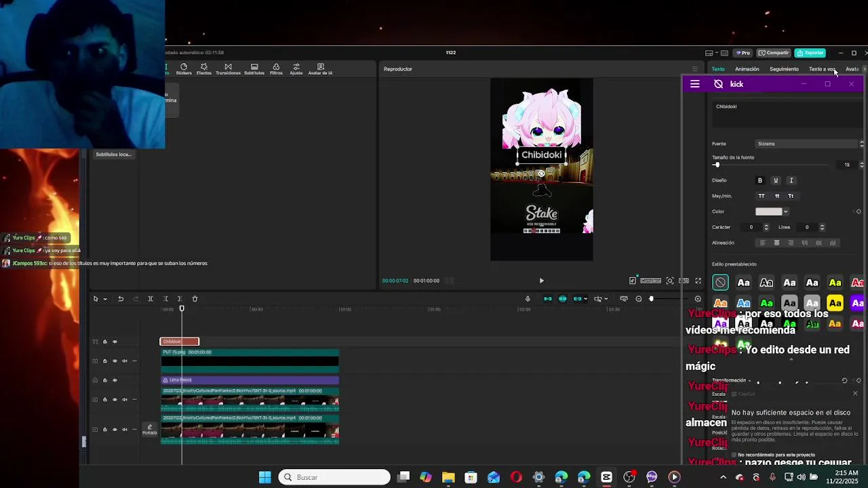
Task: Close the disk space warning popup
Action: 855,394
